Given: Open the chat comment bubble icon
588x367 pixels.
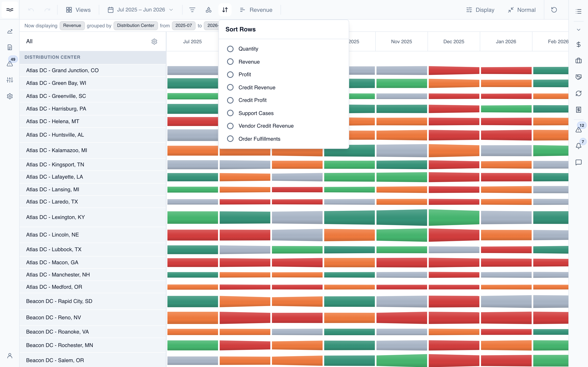Looking at the screenshot, I should tap(579, 162).
